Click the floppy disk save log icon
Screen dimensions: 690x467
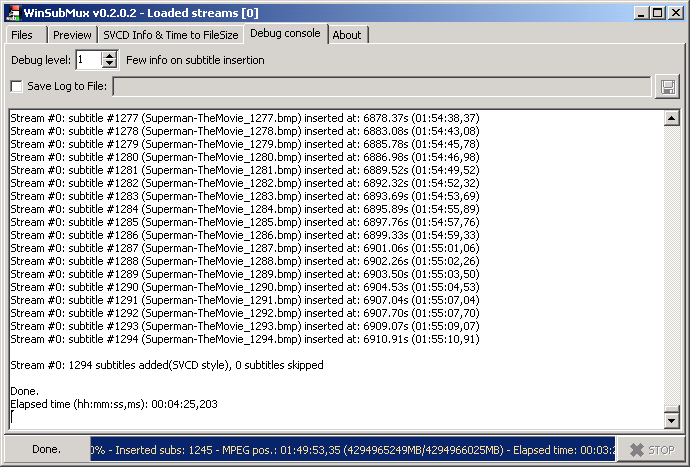coord(667,87)
